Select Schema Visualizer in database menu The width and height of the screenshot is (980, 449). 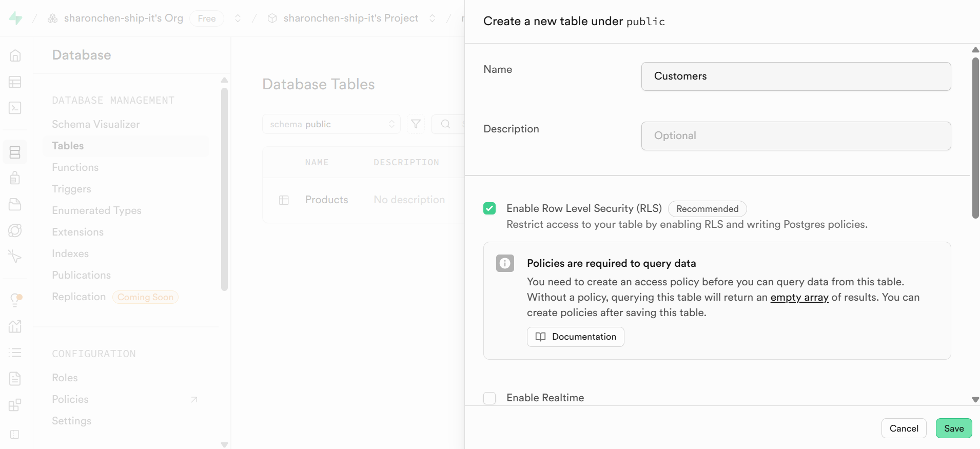pyautogui.click(x=95, y=124)
